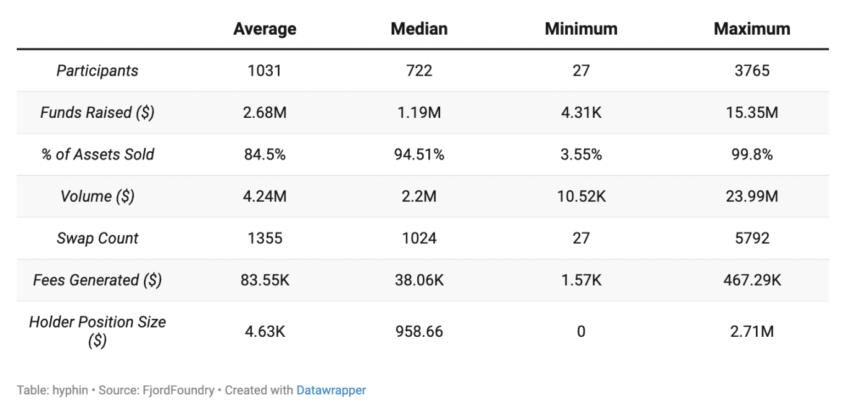Click the maximum swap count 5792 cell
Image resolution: width=868 pixels, height=410 pixels.
752,239
